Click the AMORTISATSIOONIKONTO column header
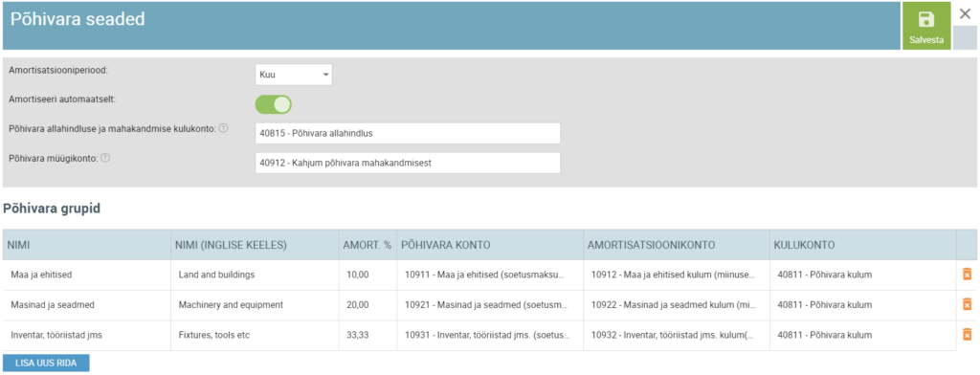Image resolution: width=980 pixels, height=375 pixels. click(677, 245)
